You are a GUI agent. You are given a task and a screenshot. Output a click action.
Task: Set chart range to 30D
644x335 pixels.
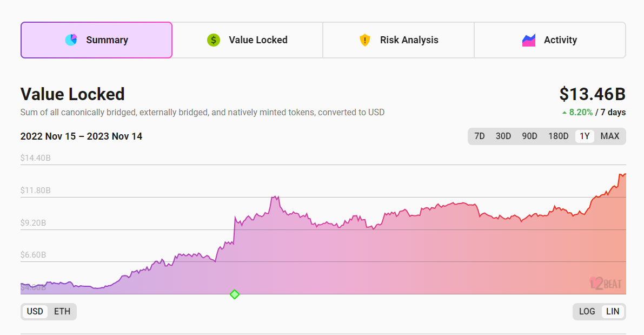click(503, 136)
